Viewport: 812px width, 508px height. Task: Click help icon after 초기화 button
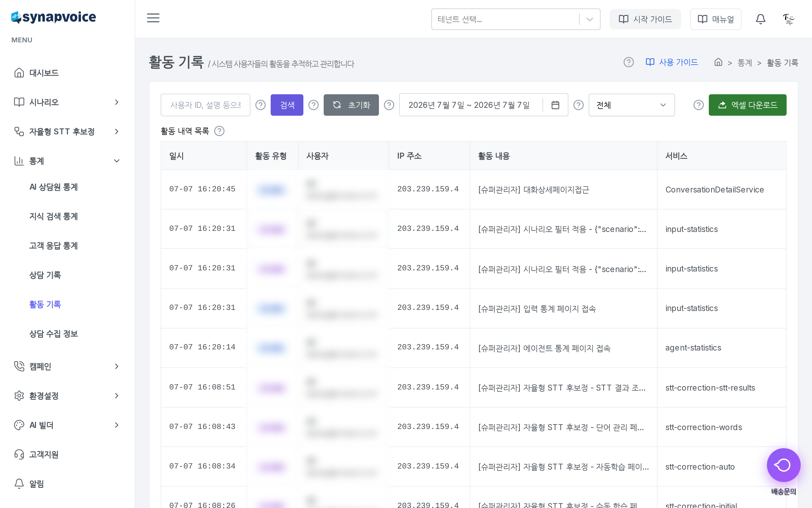click(389, 105)
